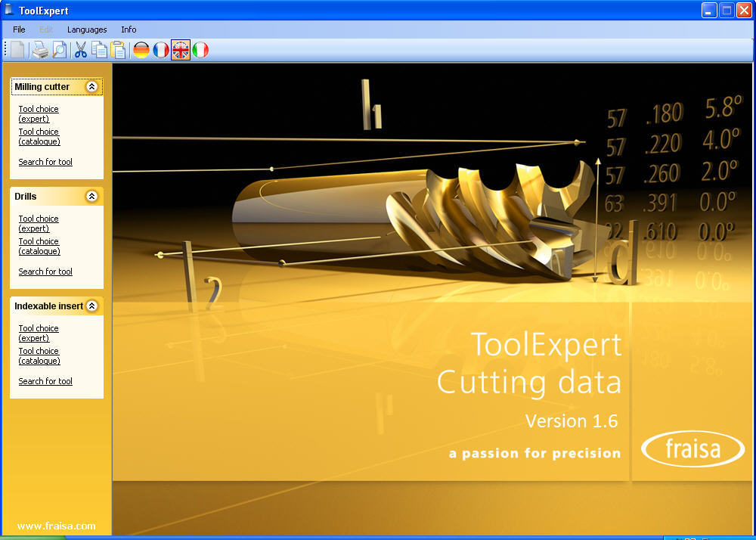Screen dimensions: 756x540
Task: Click the fraisa logo on the splash image
Action: (692, 448)
